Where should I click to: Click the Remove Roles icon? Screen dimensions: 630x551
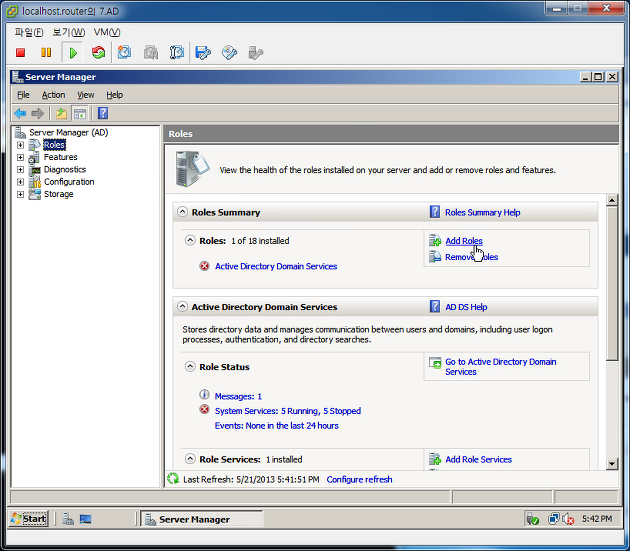435,256
